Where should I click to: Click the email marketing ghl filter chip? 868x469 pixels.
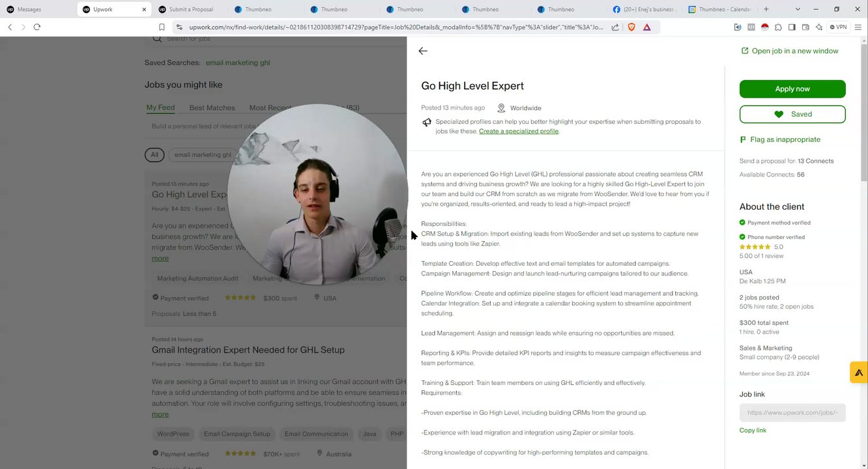click(x=203, y=154)
